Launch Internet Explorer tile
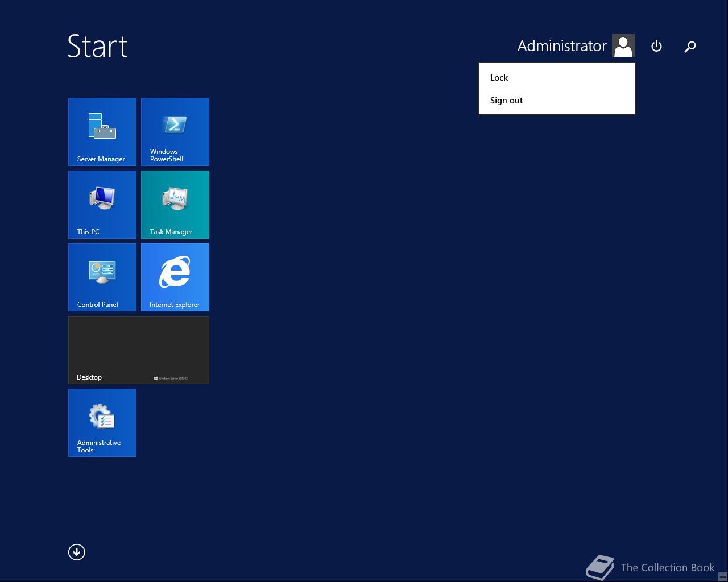 pyautogui.click(x=175, y=277)
